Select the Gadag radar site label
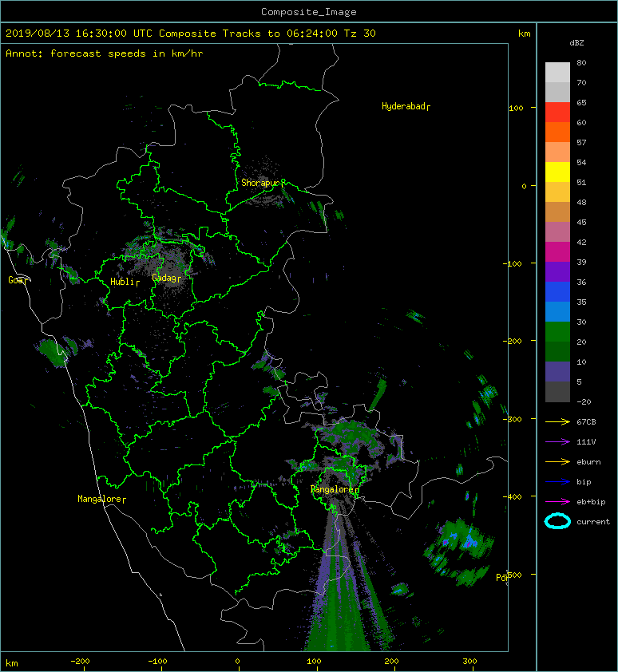 (x=164, y=279)
